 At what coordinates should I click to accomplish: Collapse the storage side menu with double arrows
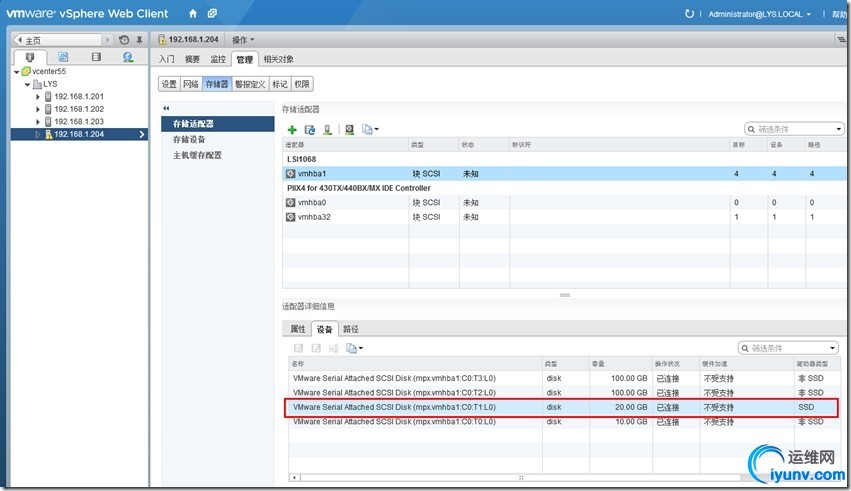click(166, 109)
